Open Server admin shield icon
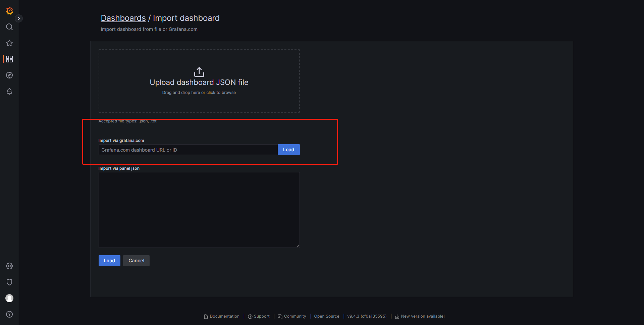Viewport: 644px width, 325px height. coord(9,282)
